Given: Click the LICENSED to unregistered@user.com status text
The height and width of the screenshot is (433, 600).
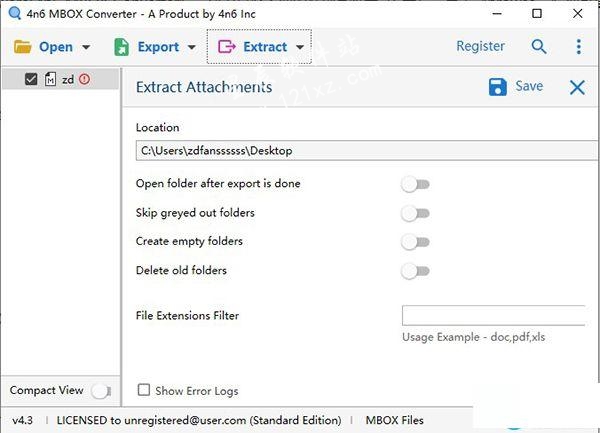Looking at the screenshot, I should click(199, 420).
